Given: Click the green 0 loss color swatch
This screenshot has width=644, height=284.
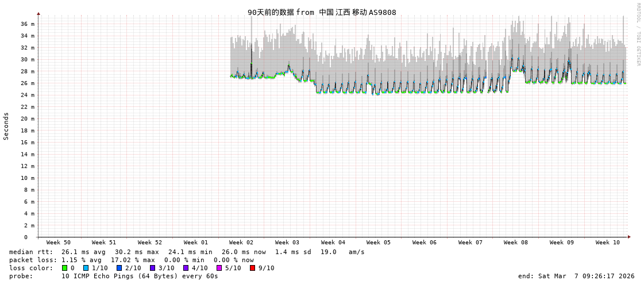Looking at the screenshot, I should 64,268.
